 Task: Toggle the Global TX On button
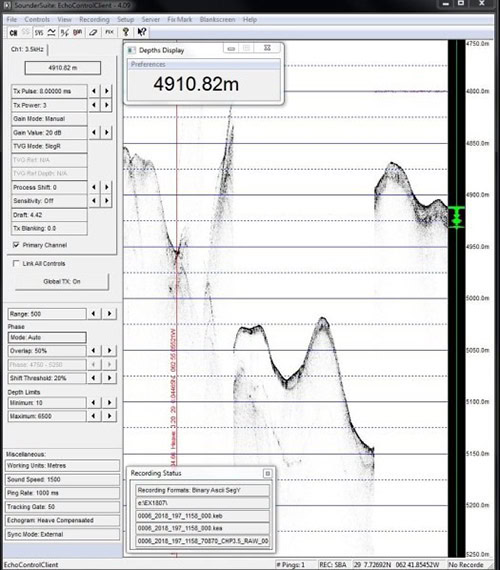pyautogui.click(x=62, y=281)
